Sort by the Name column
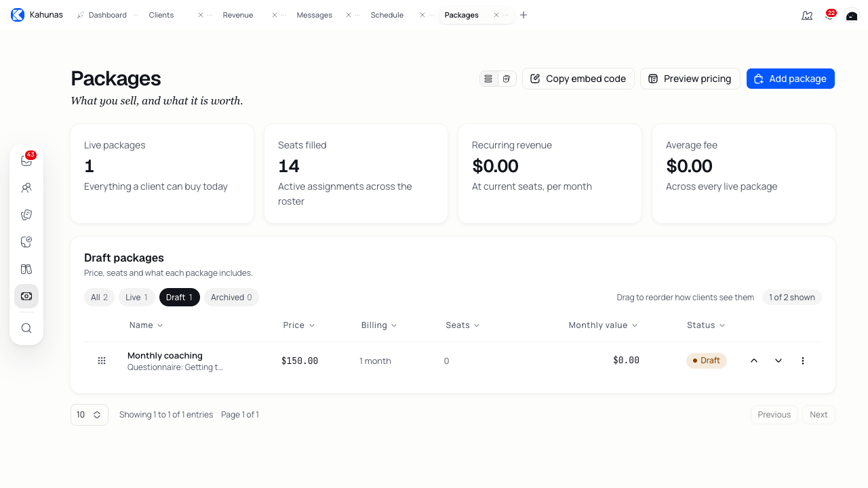This screenshot has height=488, width=868. (146, 325)
